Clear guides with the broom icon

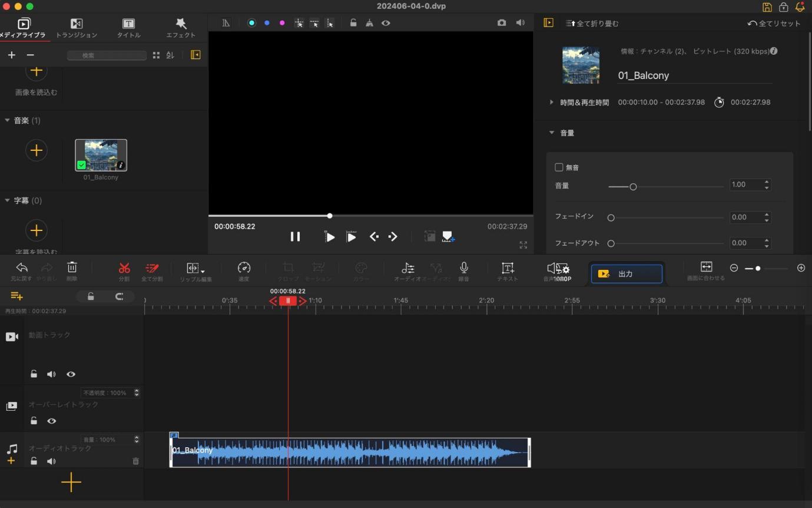tap(369, 23)
